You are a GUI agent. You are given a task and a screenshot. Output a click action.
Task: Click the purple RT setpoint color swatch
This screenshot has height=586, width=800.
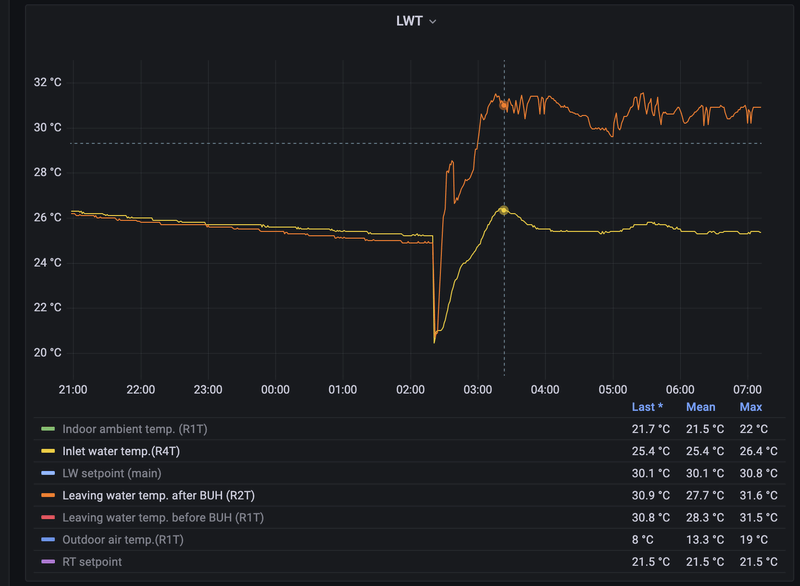(x=48, y=562)
